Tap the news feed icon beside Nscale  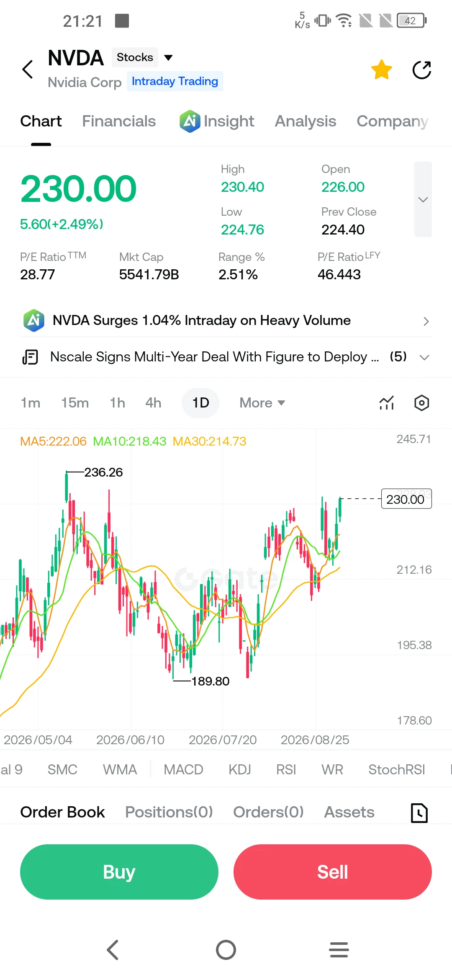coord(30,357)
